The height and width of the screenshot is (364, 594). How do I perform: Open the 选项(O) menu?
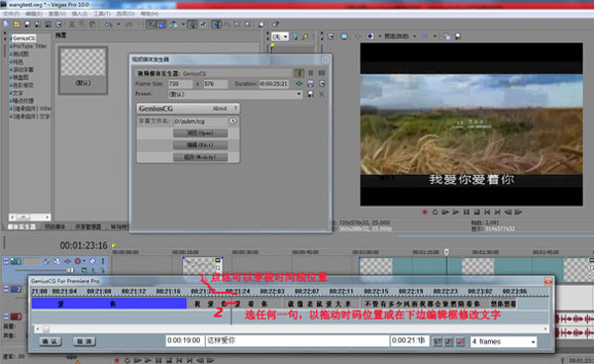[125, 14]
